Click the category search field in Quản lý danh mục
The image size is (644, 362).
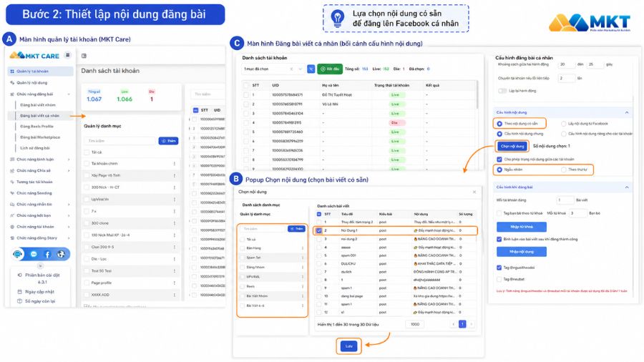(121, 141)
